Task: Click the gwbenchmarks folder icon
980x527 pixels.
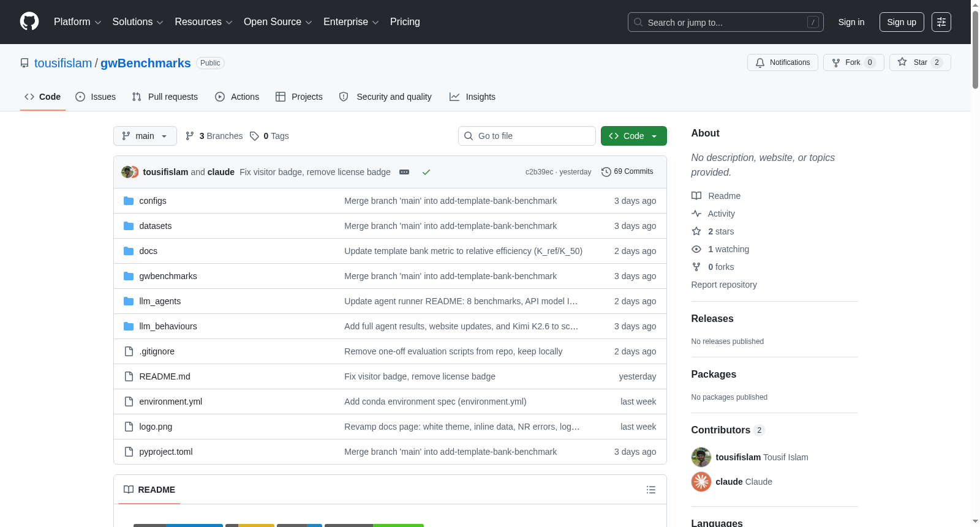Action: coord(129,276)
